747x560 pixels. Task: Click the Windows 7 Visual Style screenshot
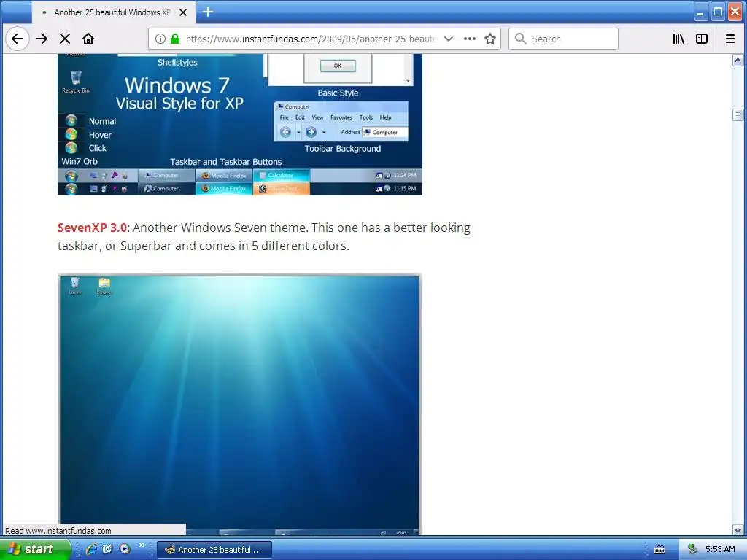coord(239,124)
